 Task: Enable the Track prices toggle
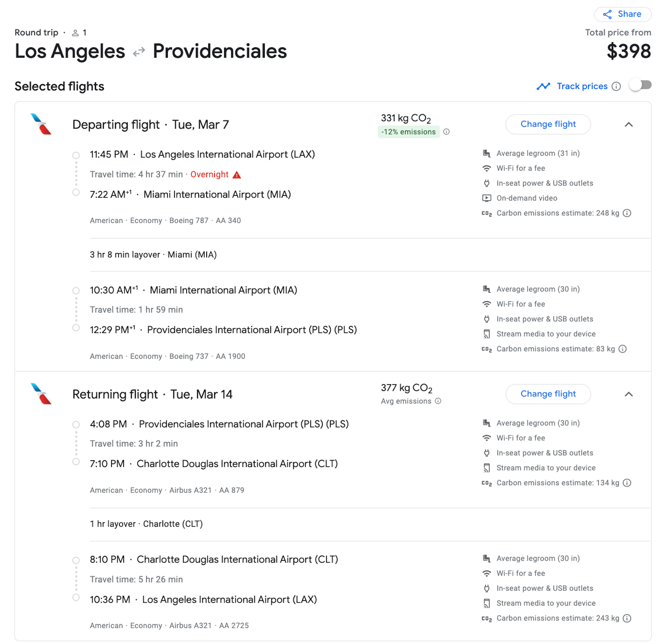tap(640, 85)
